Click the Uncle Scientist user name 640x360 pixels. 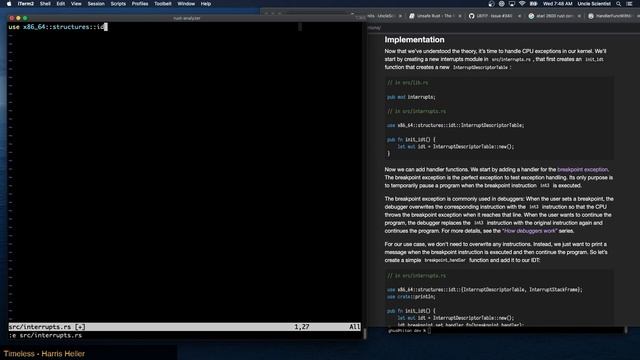[x=594, y=4]
